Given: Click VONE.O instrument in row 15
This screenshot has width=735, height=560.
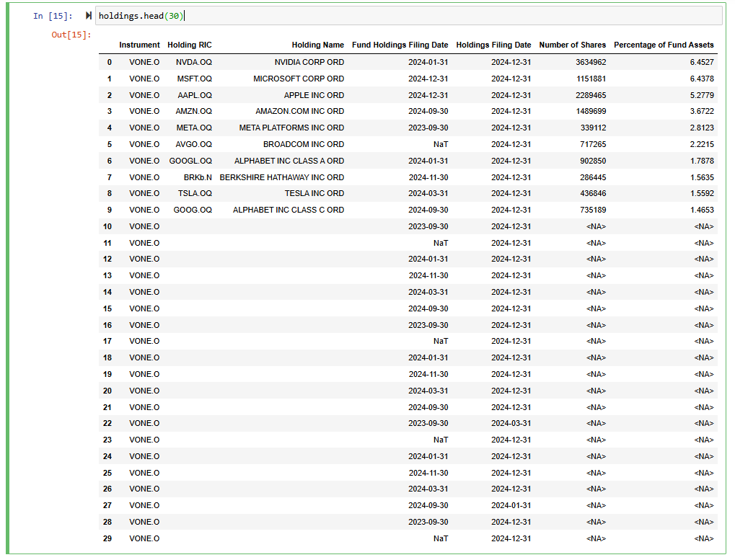Looking at the screenshot, I should coord(144,309).
